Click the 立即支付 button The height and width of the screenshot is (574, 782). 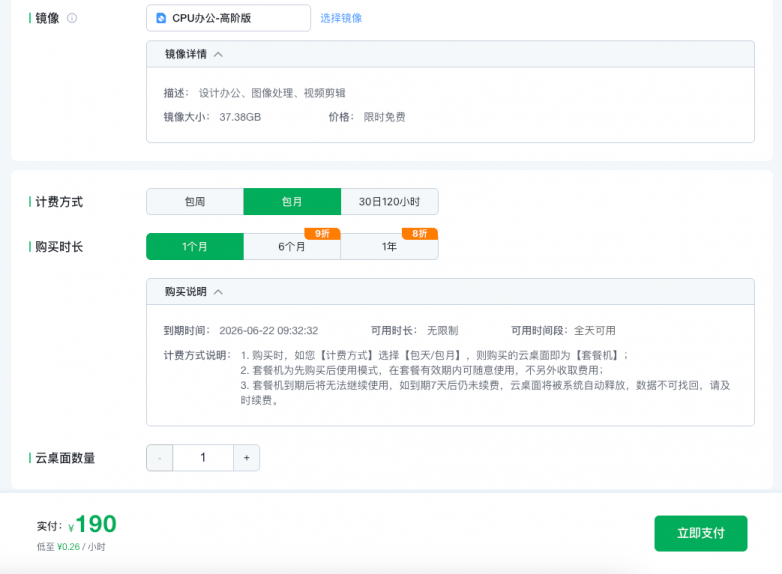(701, 533)
